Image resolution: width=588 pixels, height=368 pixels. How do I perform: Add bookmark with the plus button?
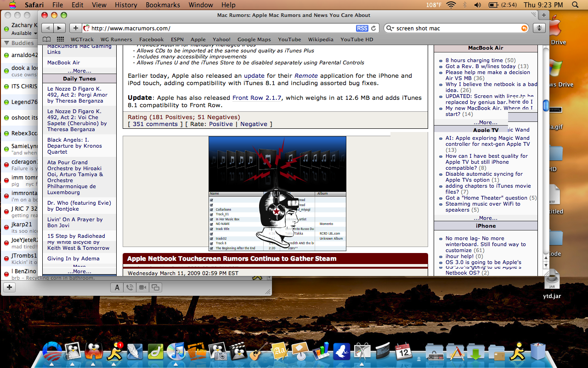pos(76,28)
